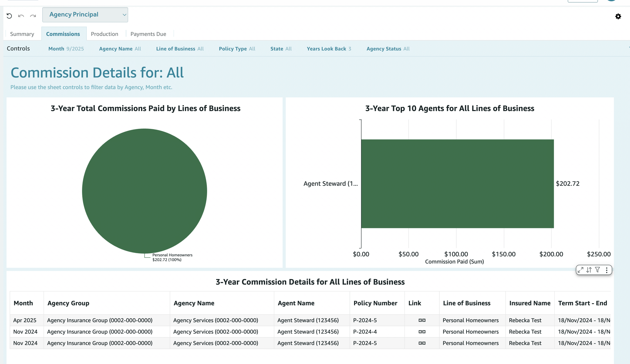Screen dimensions: 630x364
Task: Click the redo arrow icon
Action: pos(33,16)
